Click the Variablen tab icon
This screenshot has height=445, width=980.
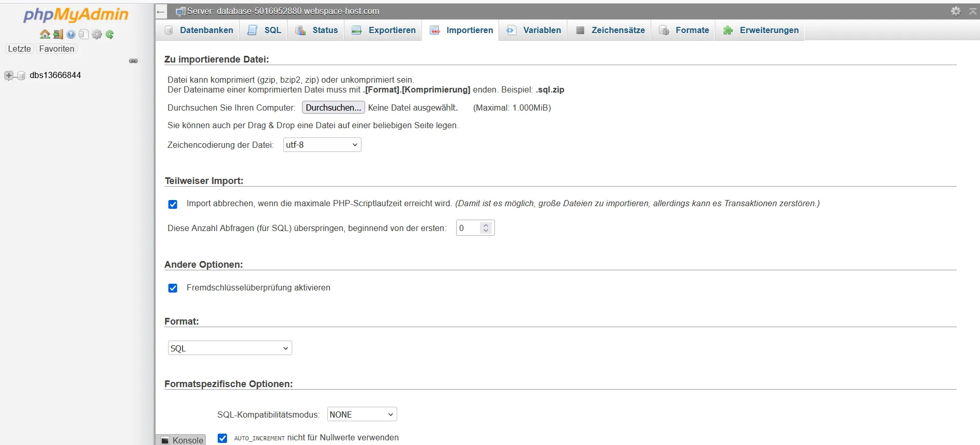click(x=511, y=30)
